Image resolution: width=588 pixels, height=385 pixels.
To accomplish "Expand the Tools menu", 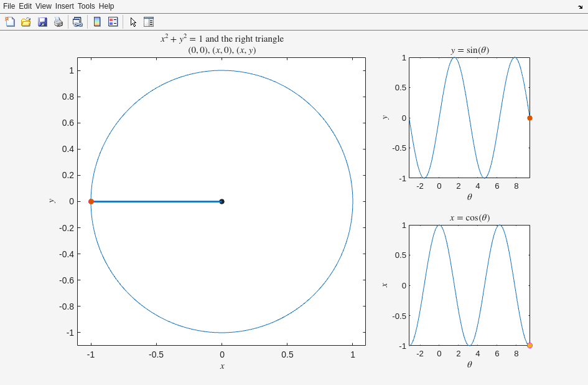I will (x=86, y=6).
